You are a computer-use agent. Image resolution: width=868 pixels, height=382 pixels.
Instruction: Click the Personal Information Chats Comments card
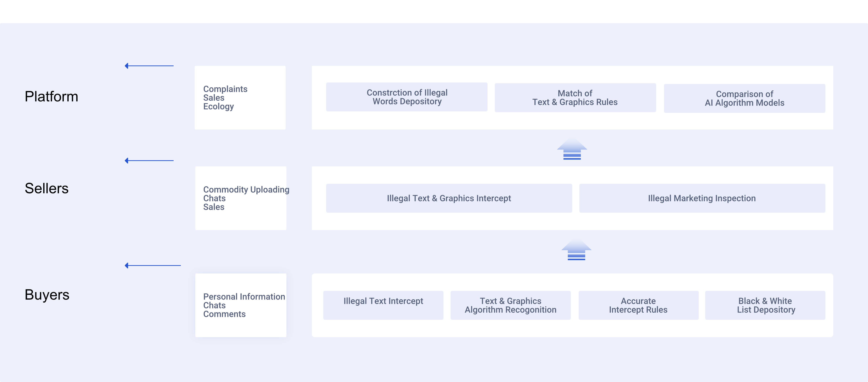coord(241,305)
